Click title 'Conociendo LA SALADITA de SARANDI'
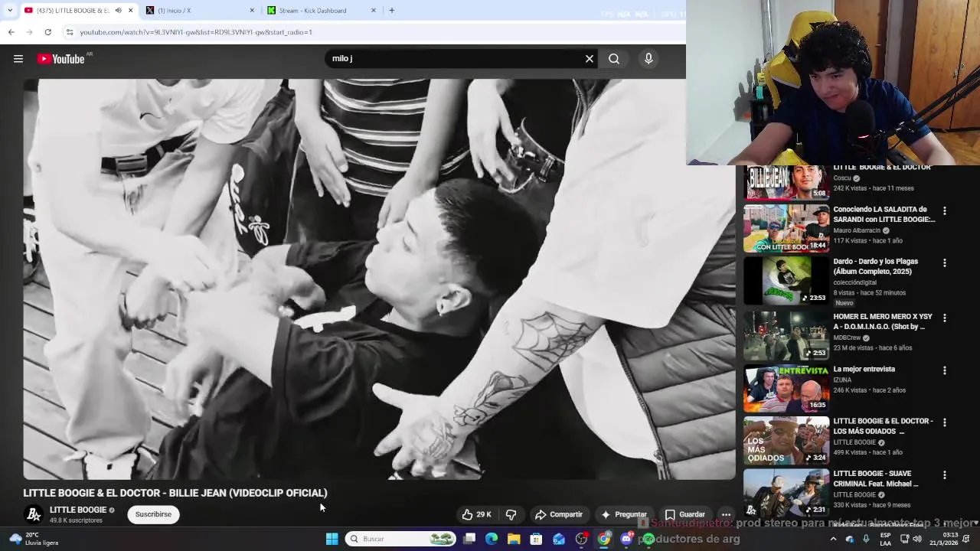 884,214
